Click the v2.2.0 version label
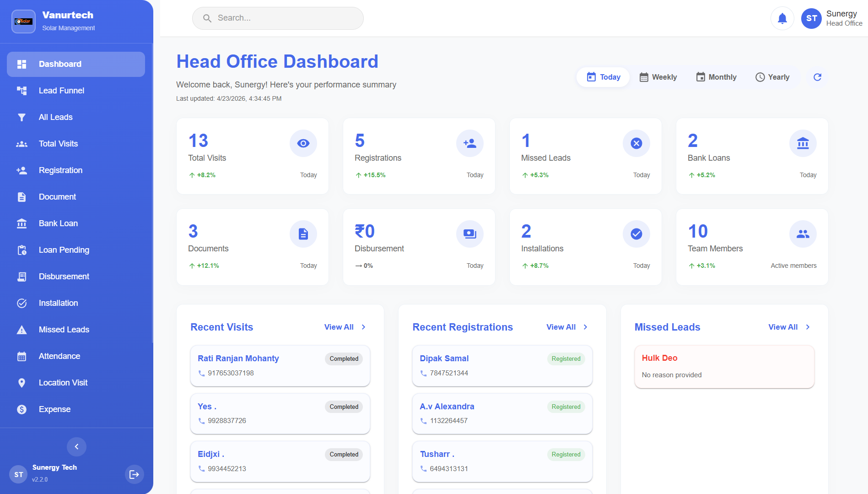This screenshot has width=868, height=494. tap(40, 479)
